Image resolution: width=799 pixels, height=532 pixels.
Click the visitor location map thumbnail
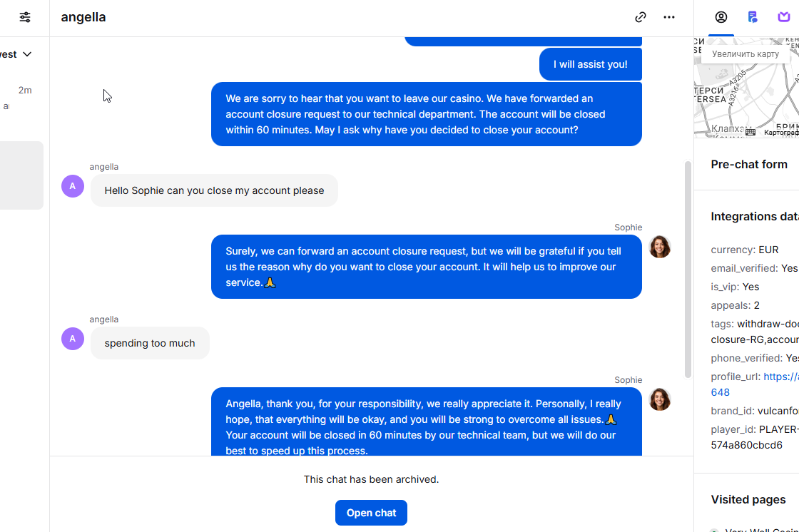746,88
